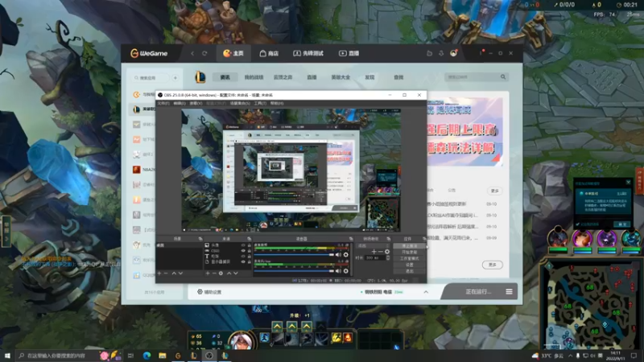The image size is (644, 362).
Task: Switch to WeGame 先锋测试 tab
Action: (x=308, y=53)
